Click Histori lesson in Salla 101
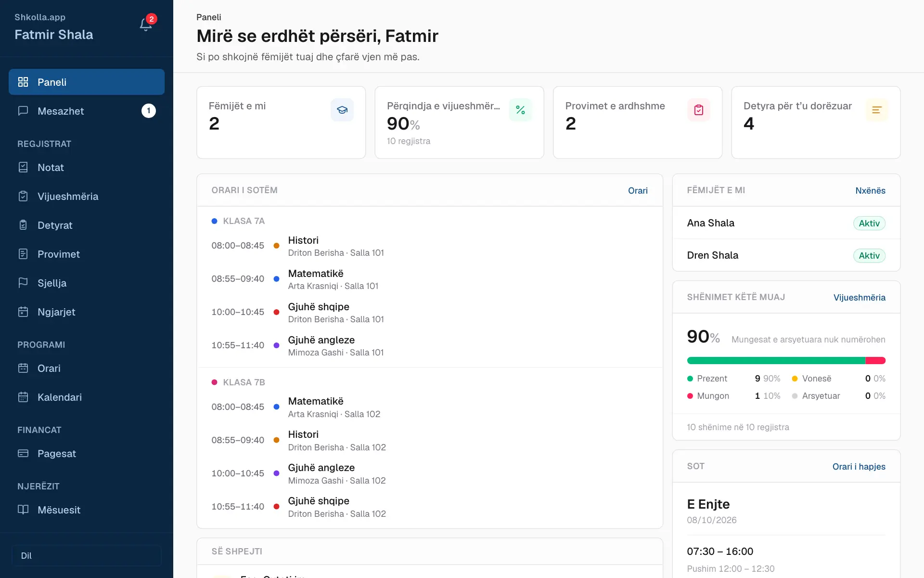Image resolution: width=924 pixels, height=578 pixels. coord(429,246)
